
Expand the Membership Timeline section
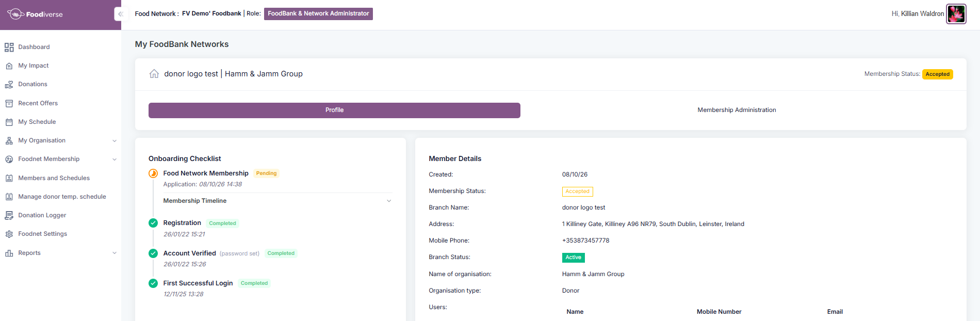(277, 201)
